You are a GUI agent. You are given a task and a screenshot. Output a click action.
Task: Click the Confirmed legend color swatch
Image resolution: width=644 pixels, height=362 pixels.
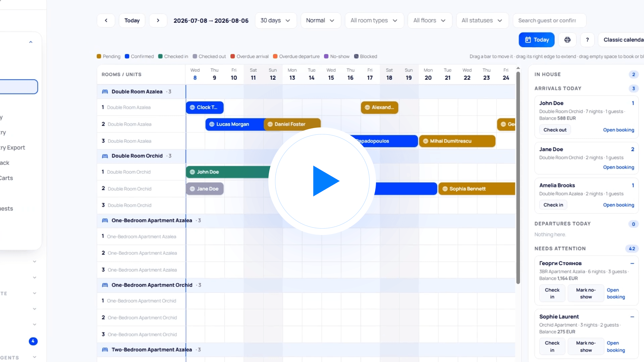point(127,56)
